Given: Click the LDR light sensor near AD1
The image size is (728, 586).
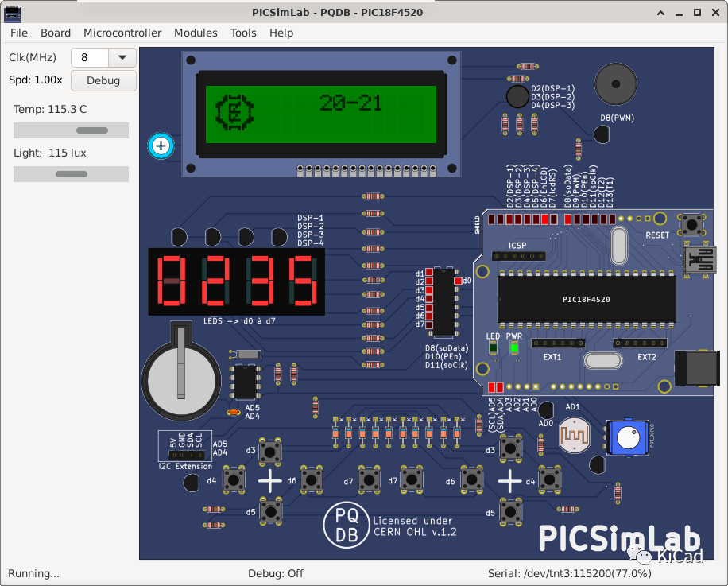Looking at the screenshot, I should (x=574, y=436).
